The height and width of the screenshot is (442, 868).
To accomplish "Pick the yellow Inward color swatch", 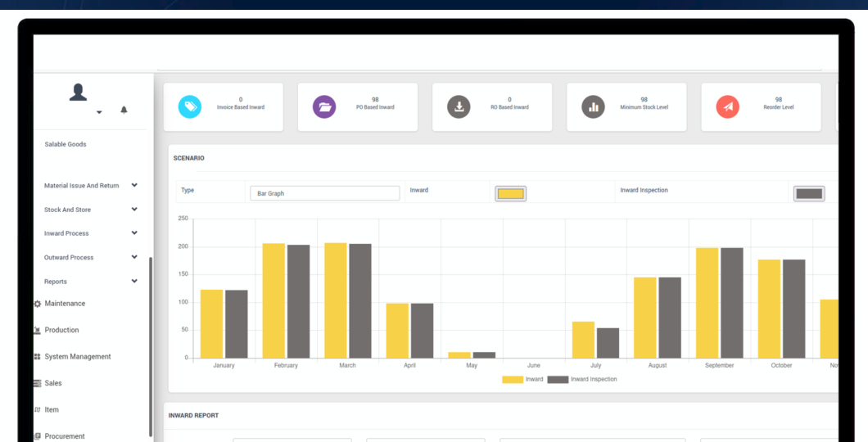I will pos(510,194).
